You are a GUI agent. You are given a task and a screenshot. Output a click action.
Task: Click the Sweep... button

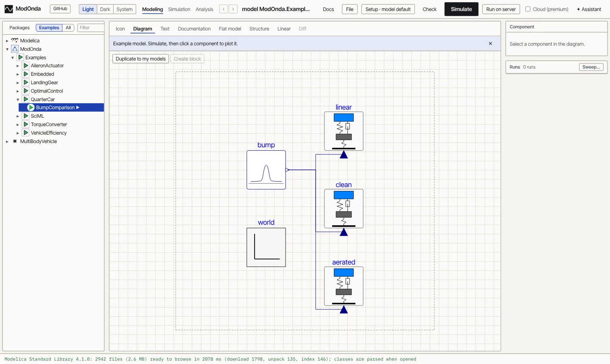click(x=591, y=67)
